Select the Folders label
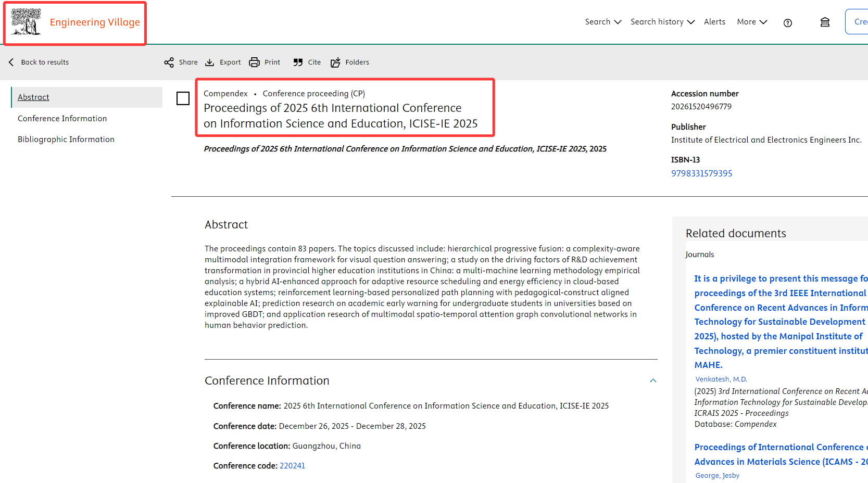The width and height of the screenshot is (868, 483). (357, 62)
